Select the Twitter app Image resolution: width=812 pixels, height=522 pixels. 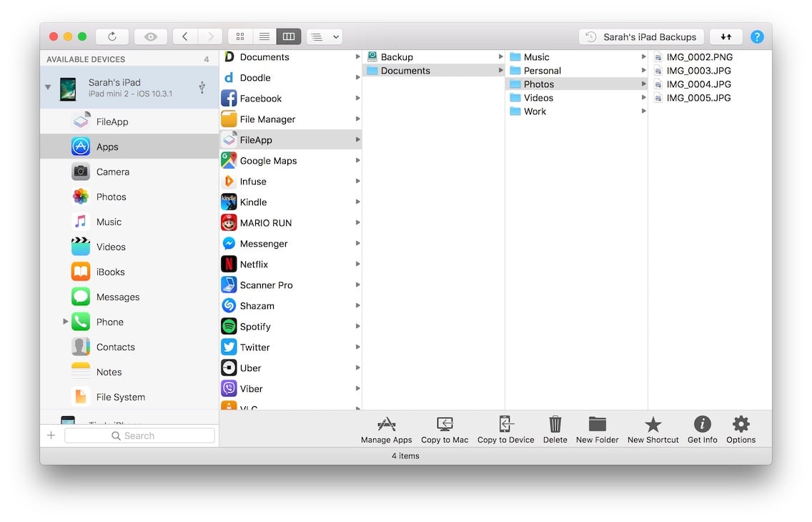(290, 347)
